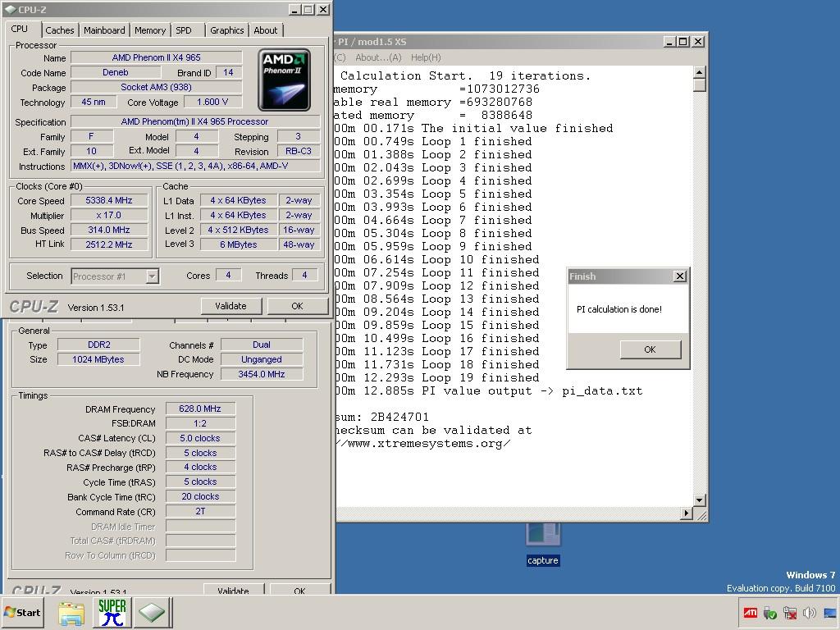The image size is (840, 630).
Task: Select the capture desktop icon
Action: coord(543,544)
